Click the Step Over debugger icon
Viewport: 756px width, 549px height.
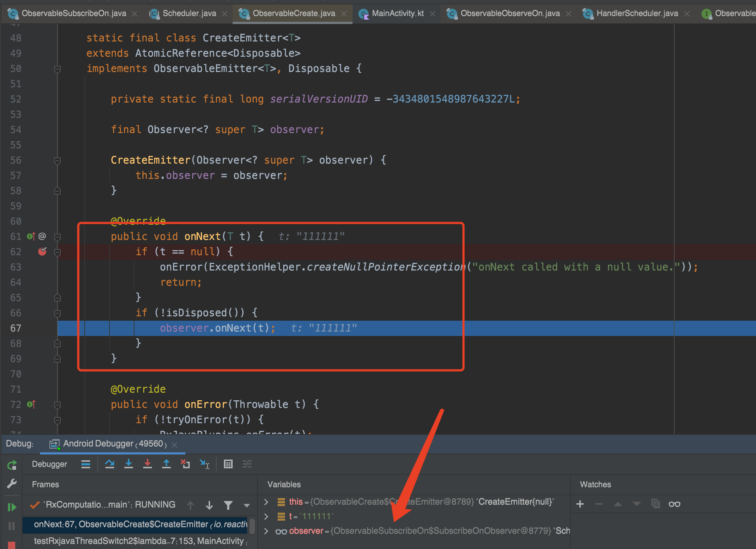[110, 464]
